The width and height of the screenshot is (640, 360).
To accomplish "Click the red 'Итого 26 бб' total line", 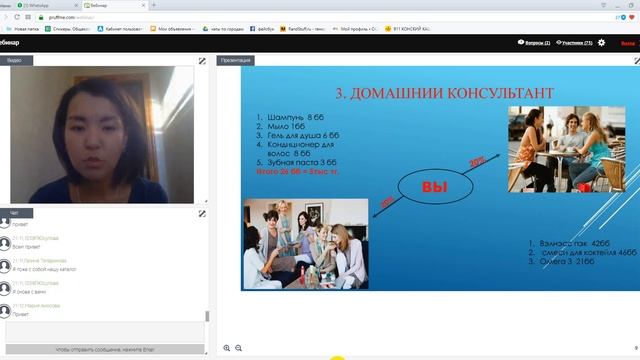I will [x=298, y=171].
